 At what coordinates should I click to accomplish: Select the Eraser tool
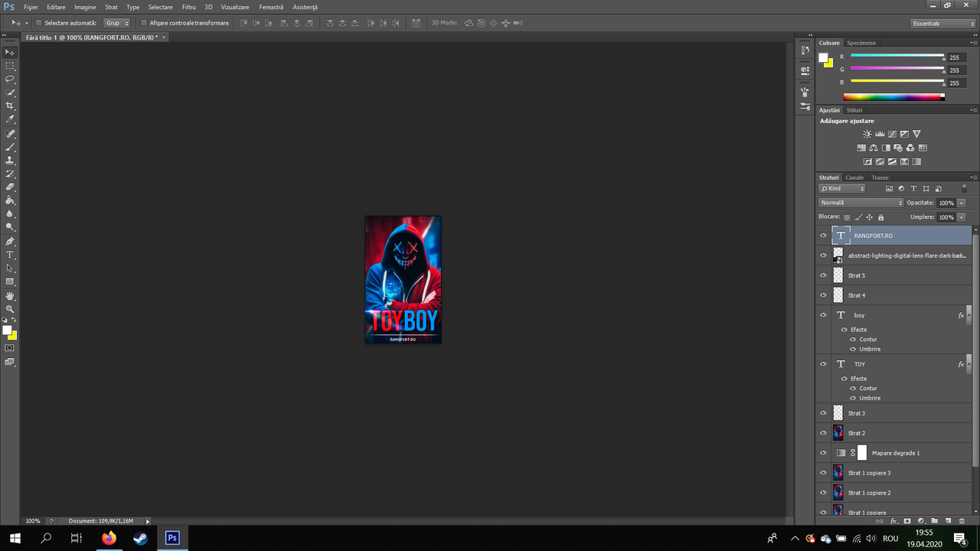tap(10, 187)
